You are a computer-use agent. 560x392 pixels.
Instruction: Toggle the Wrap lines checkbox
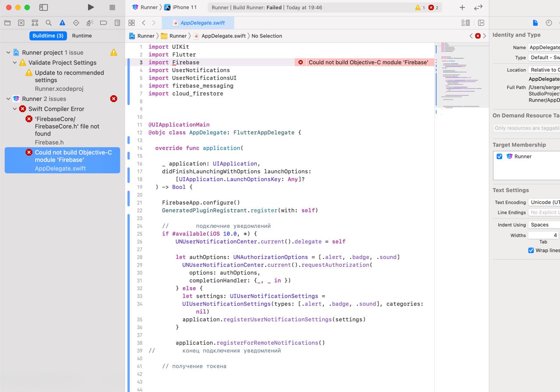531,250
